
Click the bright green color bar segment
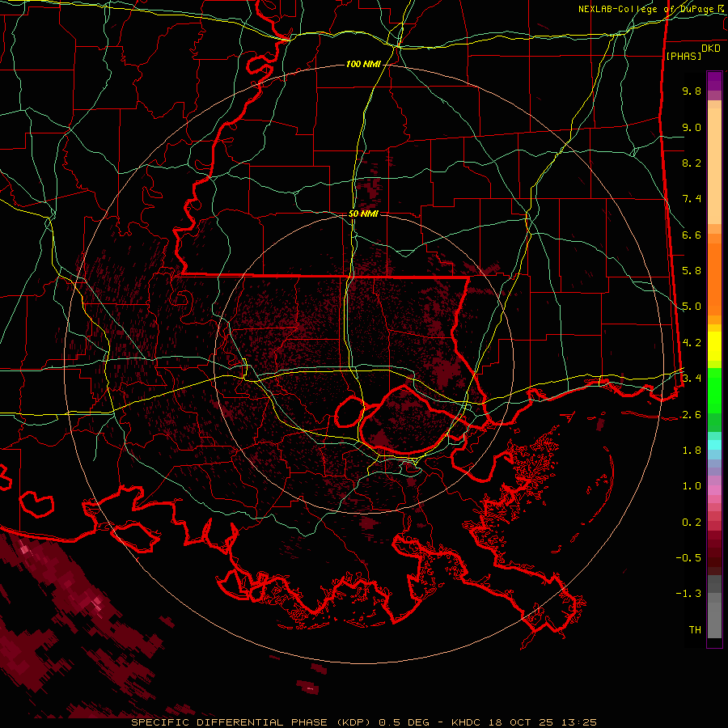coord(714,392)
